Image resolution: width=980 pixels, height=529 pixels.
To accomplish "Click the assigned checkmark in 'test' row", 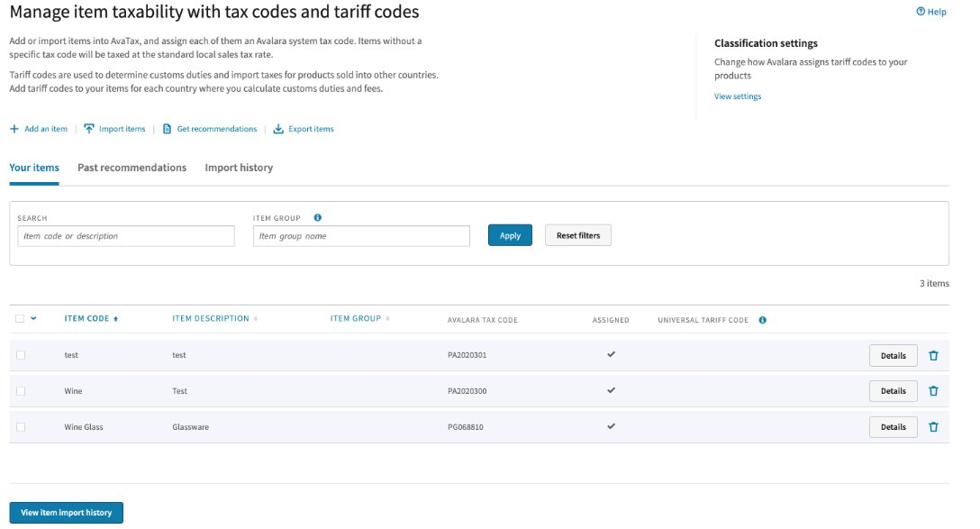I will pyautogui.click(x=612, y=354).
